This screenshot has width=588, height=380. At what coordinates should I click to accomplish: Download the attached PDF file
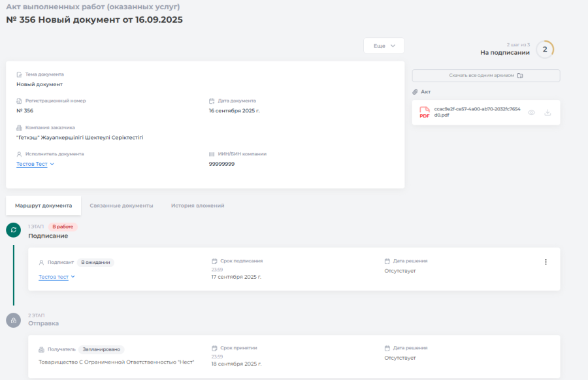click(547, 112)
